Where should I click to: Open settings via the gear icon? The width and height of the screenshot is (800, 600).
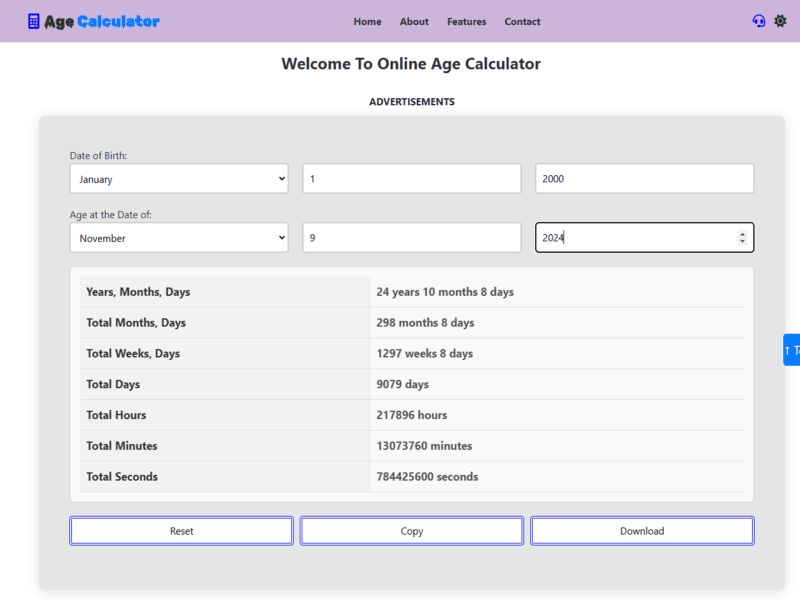(780, 21)
